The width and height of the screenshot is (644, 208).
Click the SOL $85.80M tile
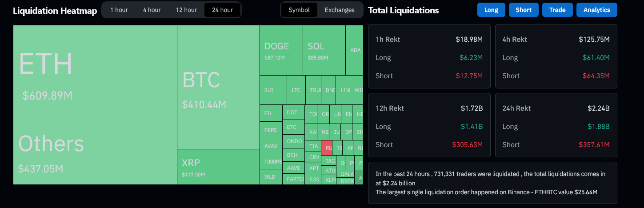[x=324, y=50]
